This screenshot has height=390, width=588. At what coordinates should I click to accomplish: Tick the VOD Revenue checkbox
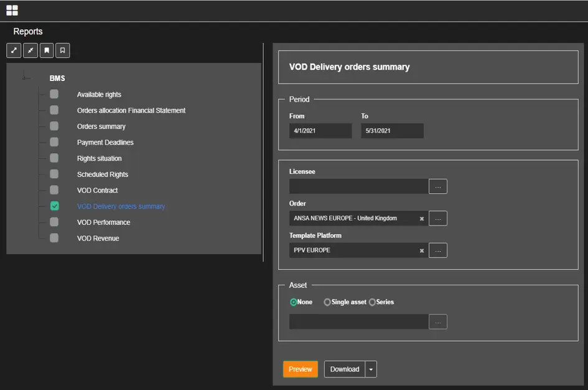click(x=54, y=238)
